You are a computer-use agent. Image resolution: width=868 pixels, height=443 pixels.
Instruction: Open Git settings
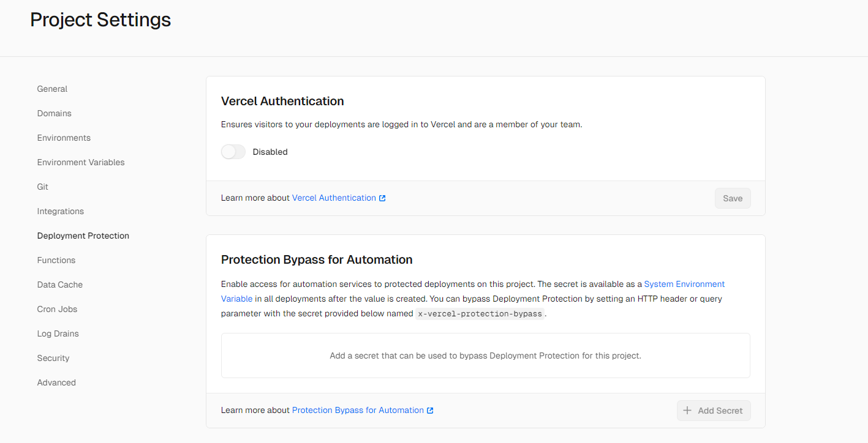(42, 187)
